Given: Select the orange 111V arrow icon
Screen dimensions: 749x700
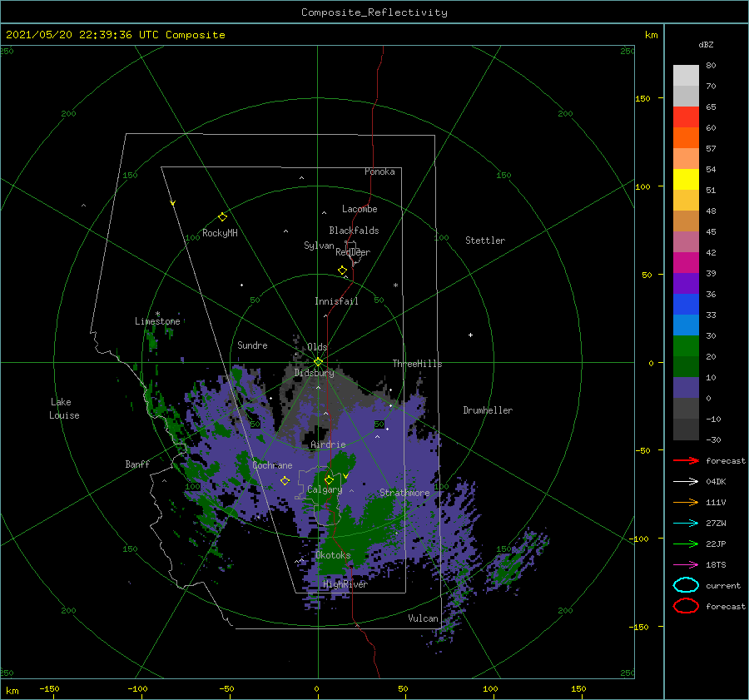Looking at the screenshot, I should [686, 502].
